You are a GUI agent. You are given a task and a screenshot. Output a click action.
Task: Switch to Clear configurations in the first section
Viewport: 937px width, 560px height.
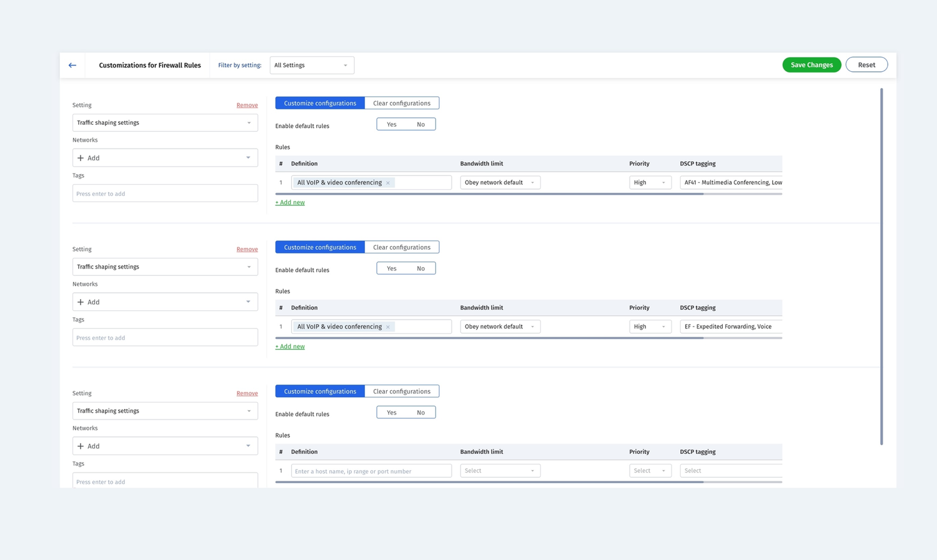[x=402, y=103]
